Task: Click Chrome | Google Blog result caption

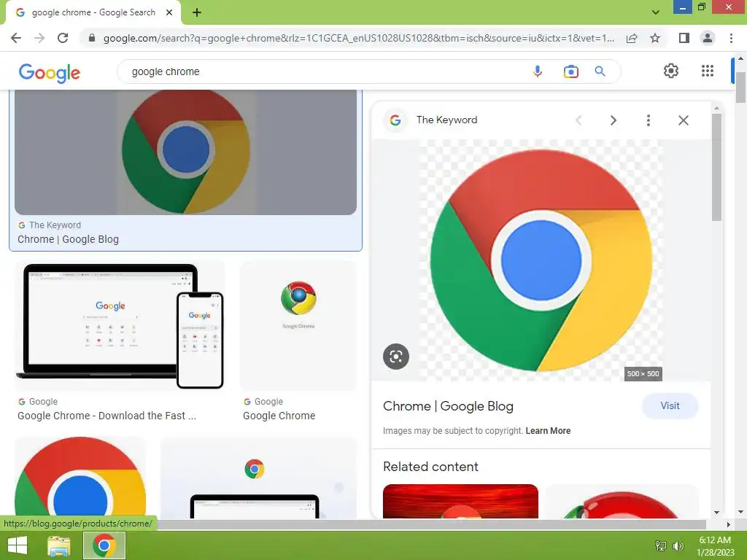Action: click(x=68, y=239)
